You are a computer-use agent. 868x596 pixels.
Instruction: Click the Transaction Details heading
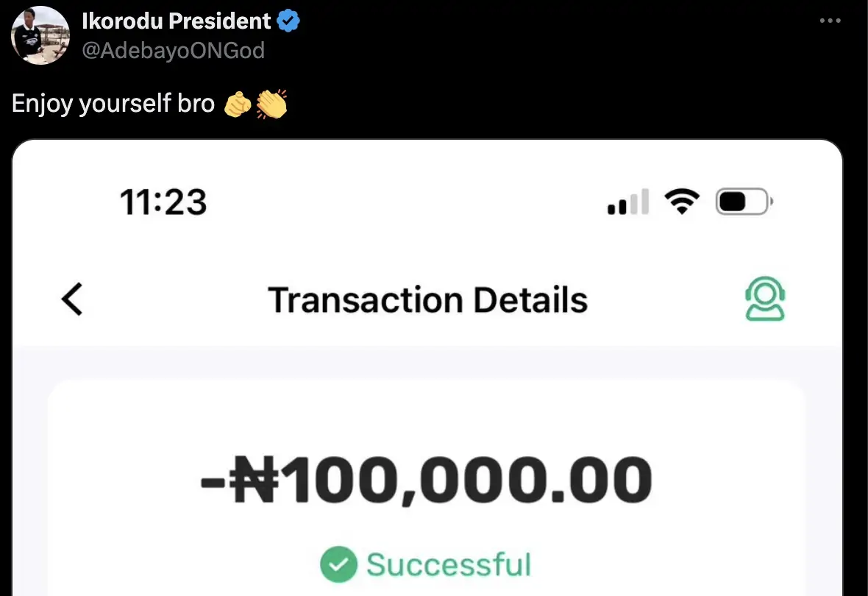(427, 300)
